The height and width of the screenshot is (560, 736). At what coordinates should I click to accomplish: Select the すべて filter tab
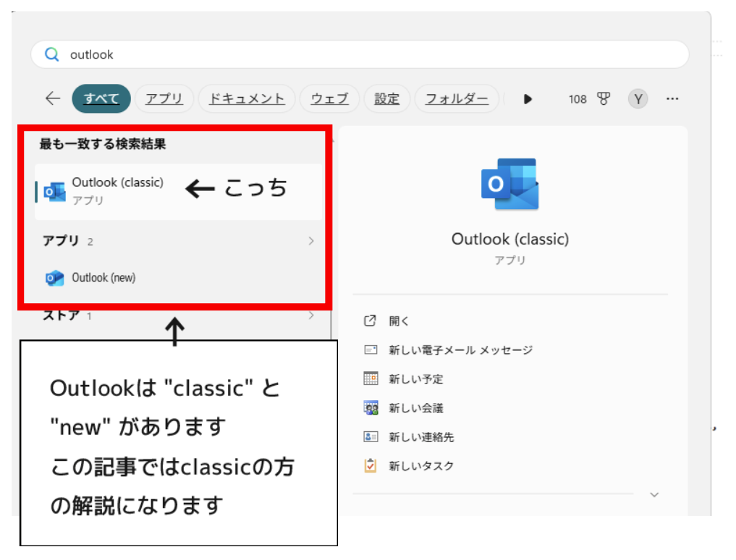pyautogui.click(x=101, y=99)
